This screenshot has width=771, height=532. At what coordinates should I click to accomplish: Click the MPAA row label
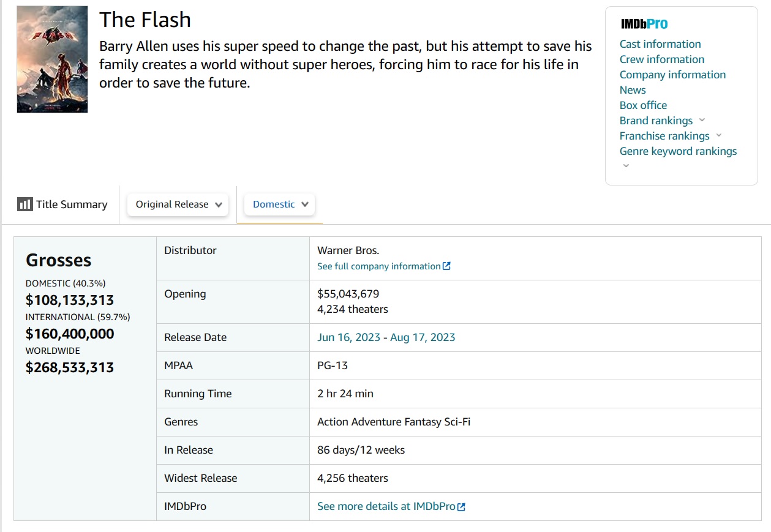click(178, 365)
